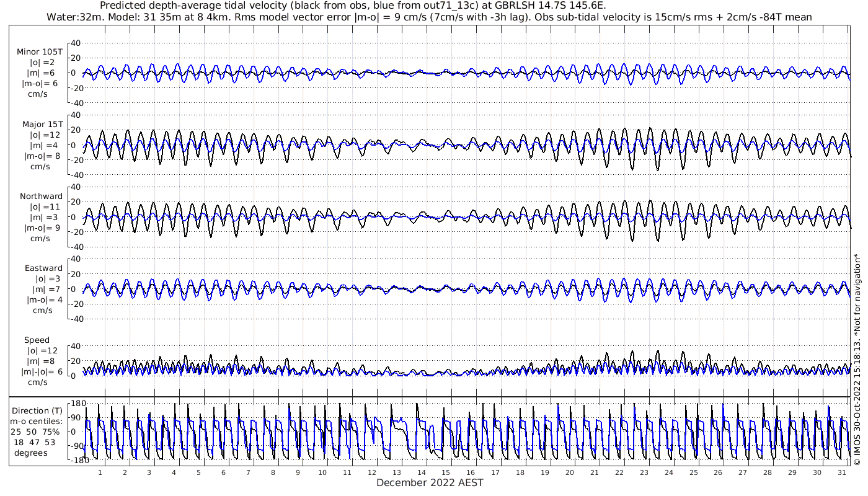Click the '40' tick of the Minor panel
Screen dimensions: 868x496
point(74,43)
